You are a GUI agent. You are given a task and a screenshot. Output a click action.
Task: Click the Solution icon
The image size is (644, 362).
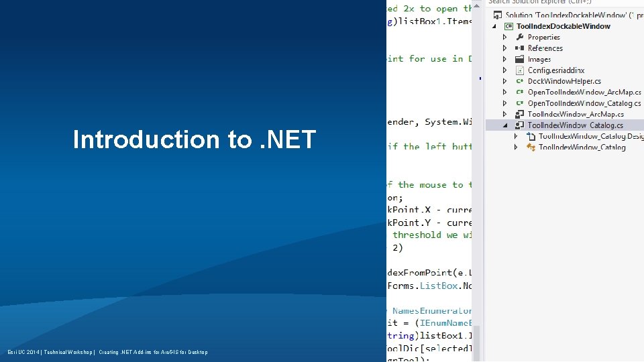pyautogui.click(x=497, y=15)
